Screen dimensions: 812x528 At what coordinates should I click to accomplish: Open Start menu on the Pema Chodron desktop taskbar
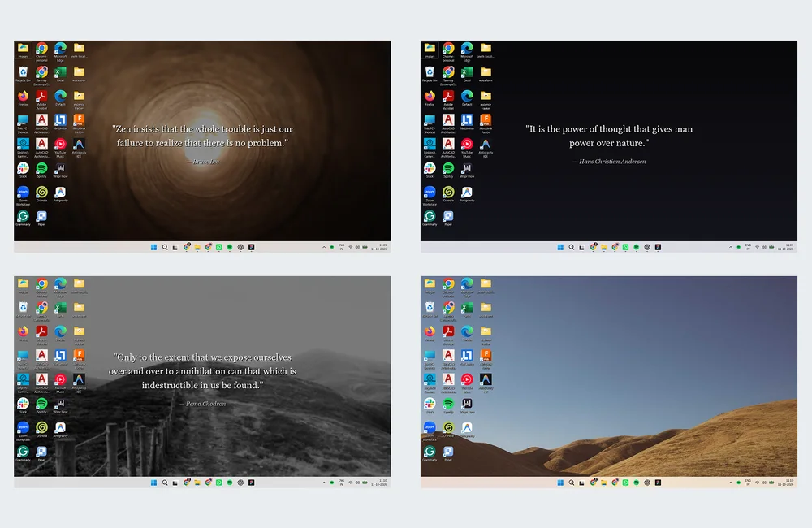click(153, 483)
